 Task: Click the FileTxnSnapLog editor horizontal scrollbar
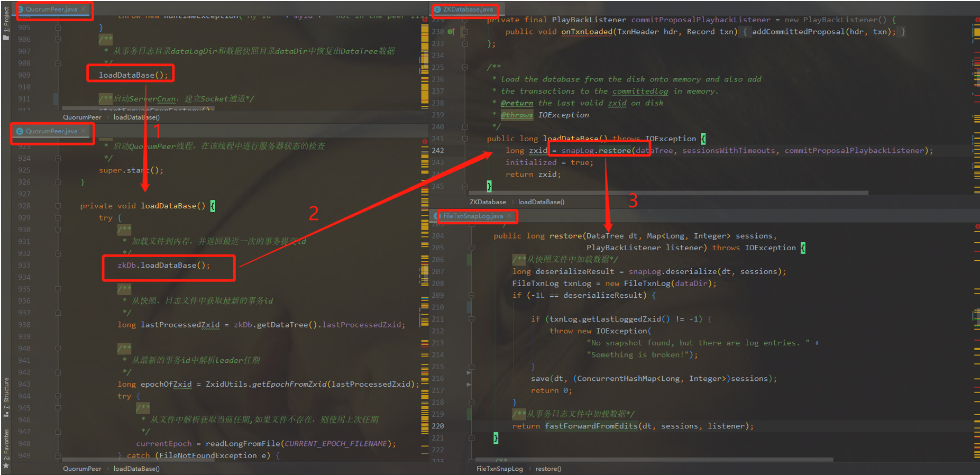click(x=654, y=460)
